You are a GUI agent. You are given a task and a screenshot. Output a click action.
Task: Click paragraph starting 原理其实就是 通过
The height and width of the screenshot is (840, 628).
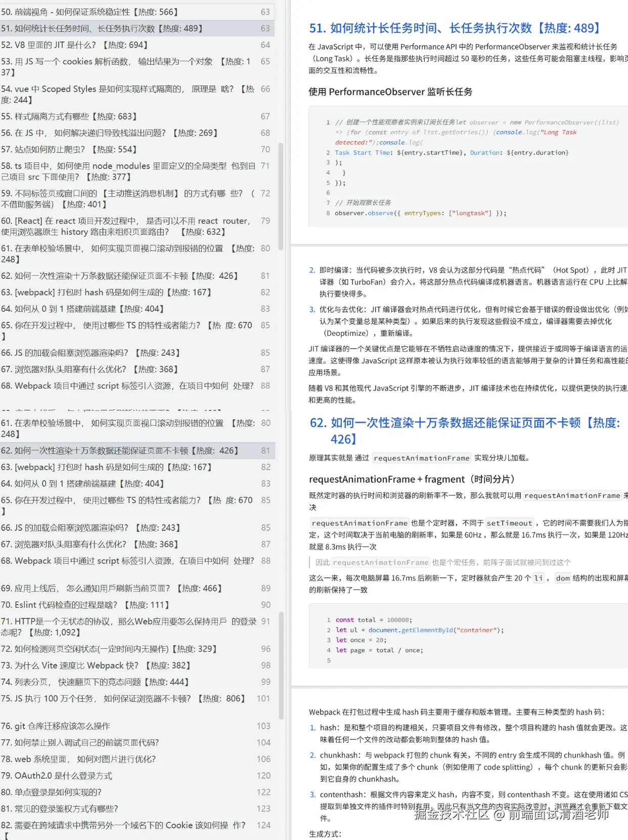click(419, 458)
